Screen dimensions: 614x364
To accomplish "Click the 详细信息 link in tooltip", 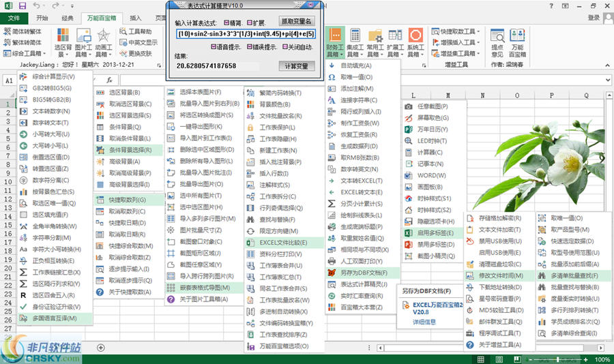I will [424, 322].
